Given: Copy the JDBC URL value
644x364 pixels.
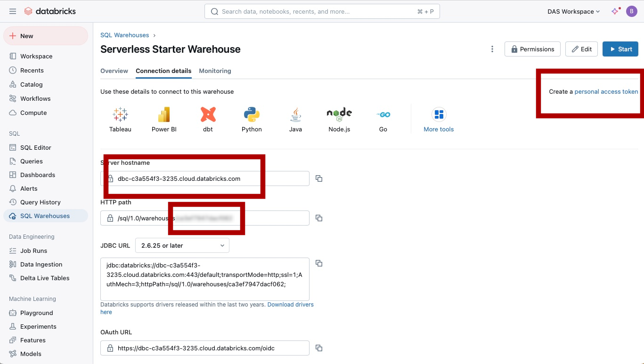Looking at the screenshot, I should coord(319,263).
